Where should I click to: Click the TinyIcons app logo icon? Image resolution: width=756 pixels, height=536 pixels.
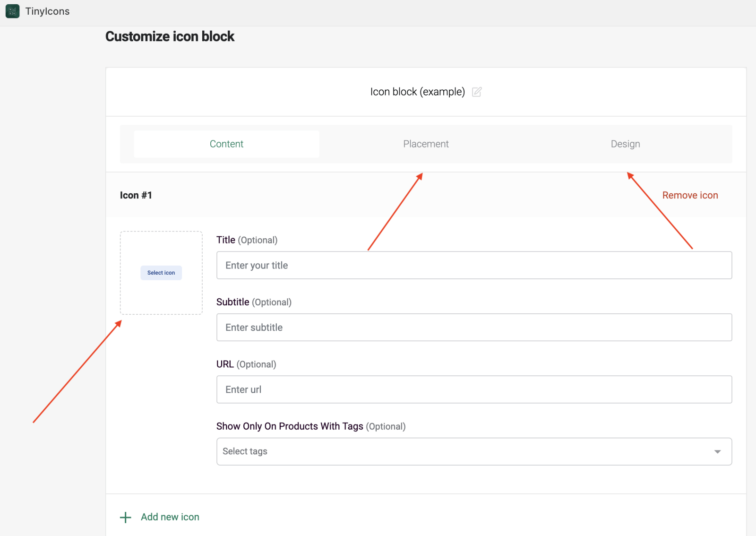coord(13,11)
